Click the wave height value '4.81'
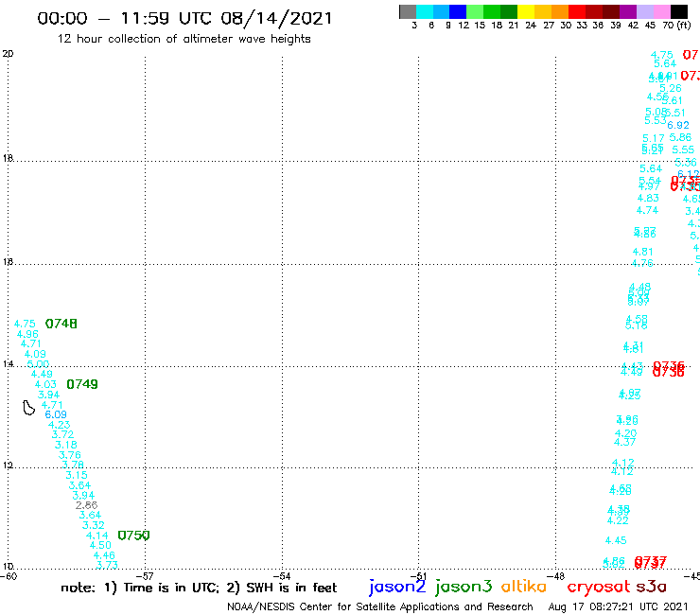Image resolution: width=700 pixels, height=615 pixels. point(643,252)
